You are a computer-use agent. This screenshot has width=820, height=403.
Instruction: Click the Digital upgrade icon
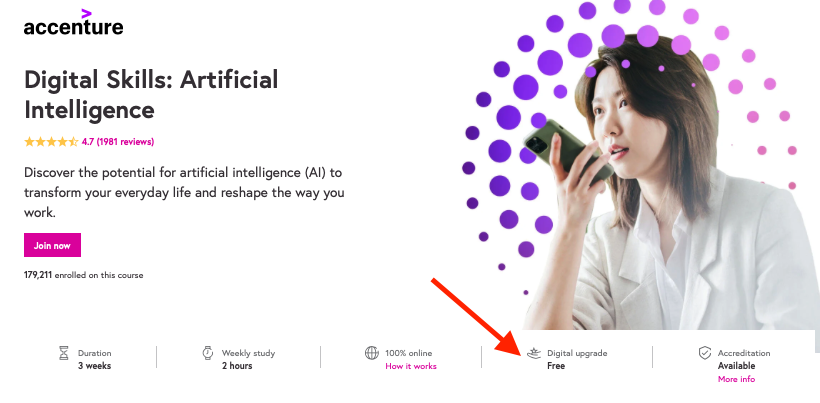coord(533,353)
